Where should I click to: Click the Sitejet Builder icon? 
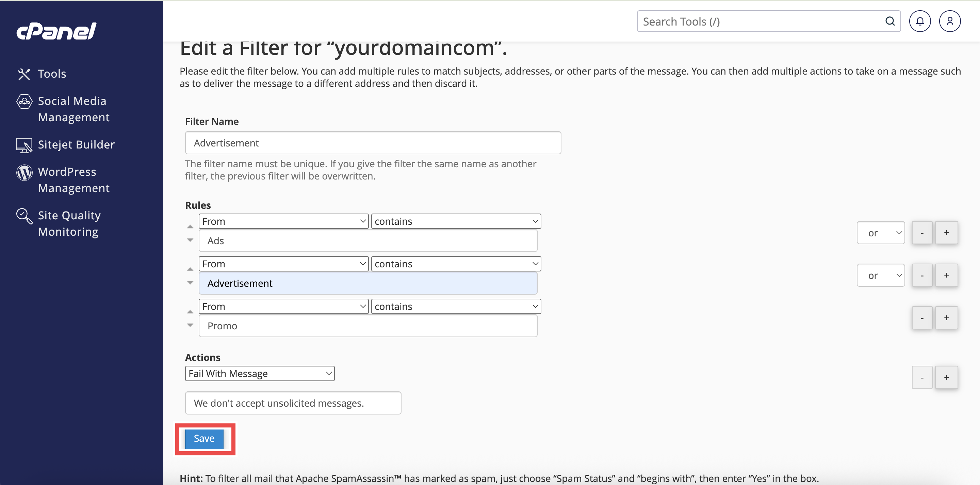click(x=24, y=145)
